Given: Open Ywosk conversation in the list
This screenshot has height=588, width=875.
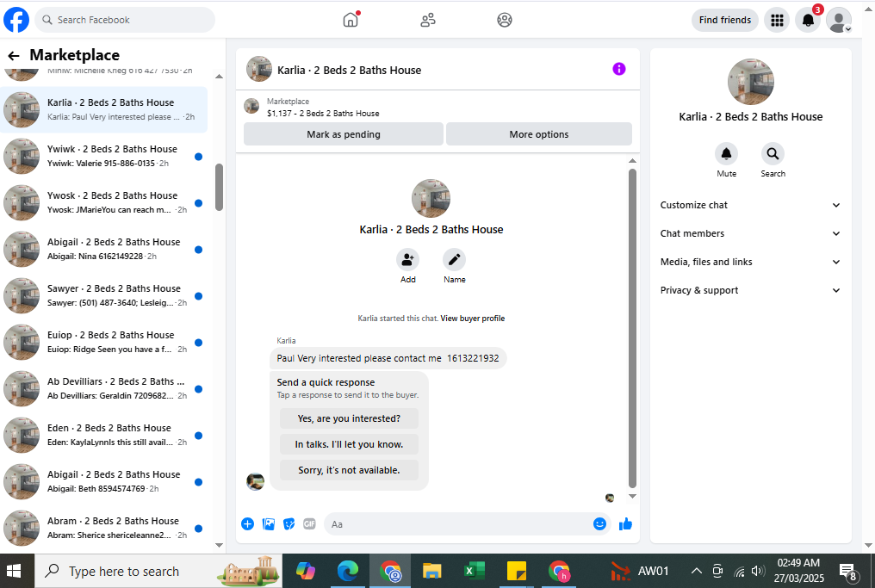Looking at the screenshot, I should coord(104,202).
